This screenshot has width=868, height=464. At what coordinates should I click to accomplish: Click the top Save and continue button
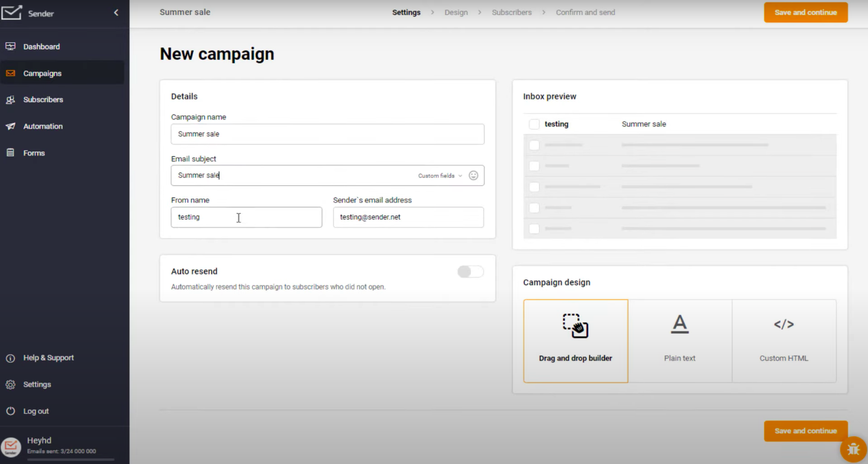805,12
